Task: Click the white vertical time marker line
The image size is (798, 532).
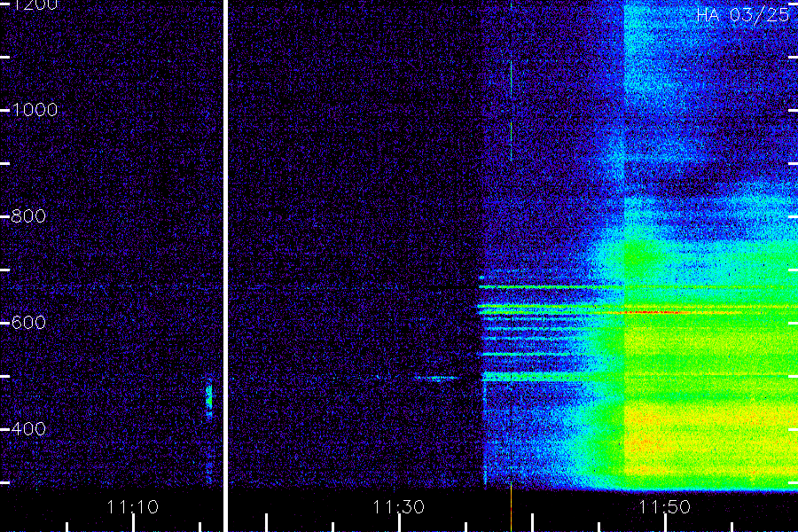Action: coord(225,266)
